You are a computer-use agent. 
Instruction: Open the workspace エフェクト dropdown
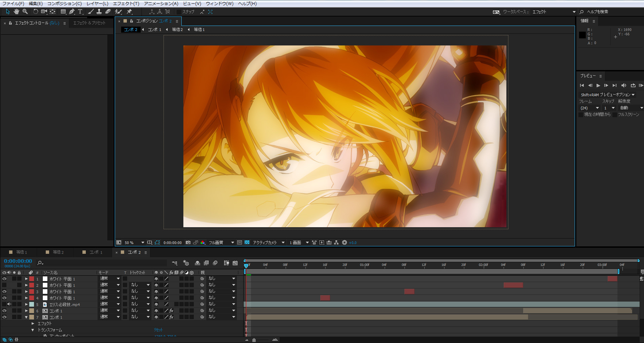tap(554, 12)
